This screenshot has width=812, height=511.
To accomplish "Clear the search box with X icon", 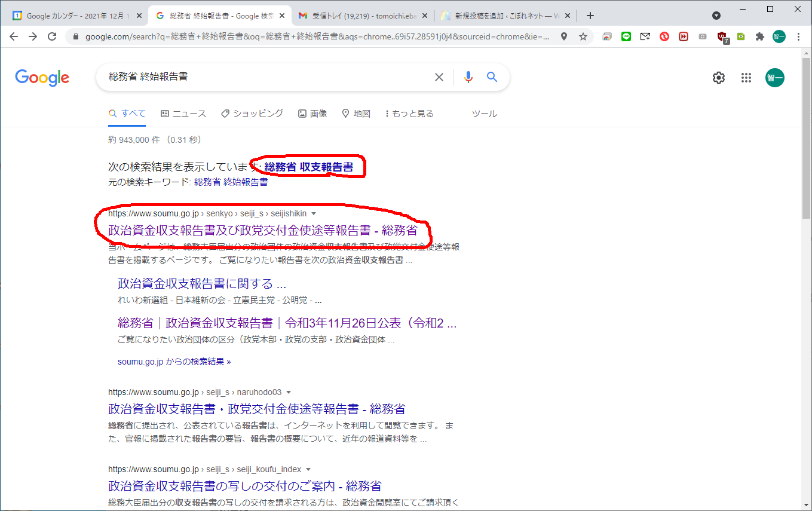I will click(439, 77).
